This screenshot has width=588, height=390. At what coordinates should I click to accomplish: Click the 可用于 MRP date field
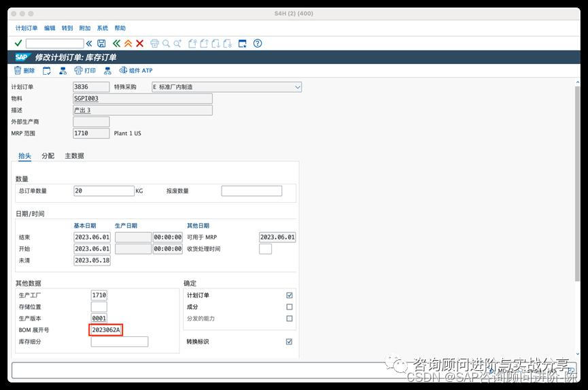point(277,238)
